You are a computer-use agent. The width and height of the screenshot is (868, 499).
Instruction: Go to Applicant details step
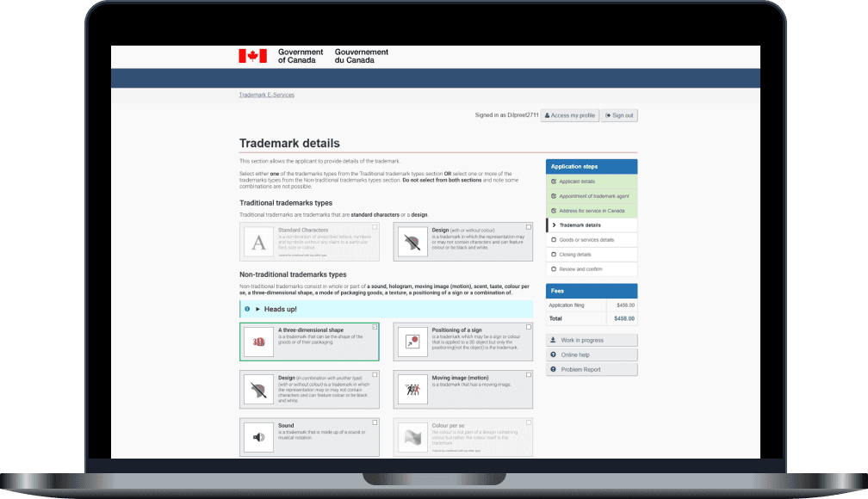(x=592, y=182)
